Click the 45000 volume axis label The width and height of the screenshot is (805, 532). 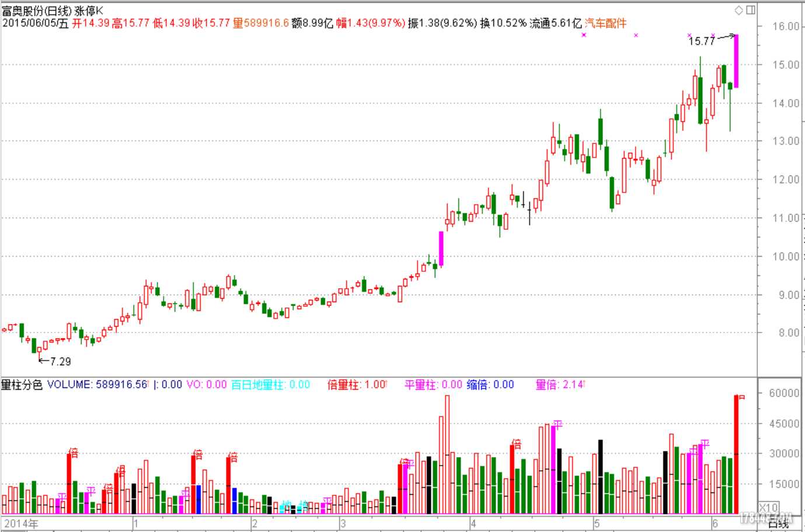(x=784, y=424)
